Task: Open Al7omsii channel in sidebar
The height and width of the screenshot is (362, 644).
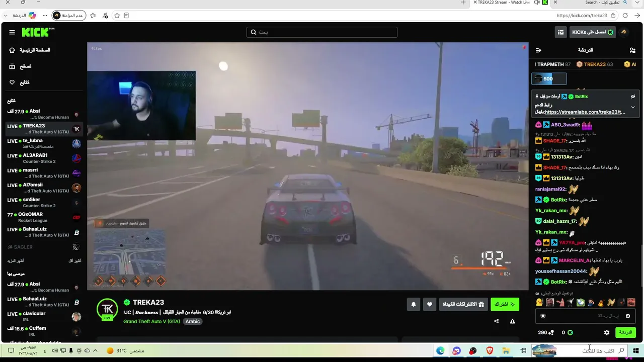Action: [x=43, y=188]
